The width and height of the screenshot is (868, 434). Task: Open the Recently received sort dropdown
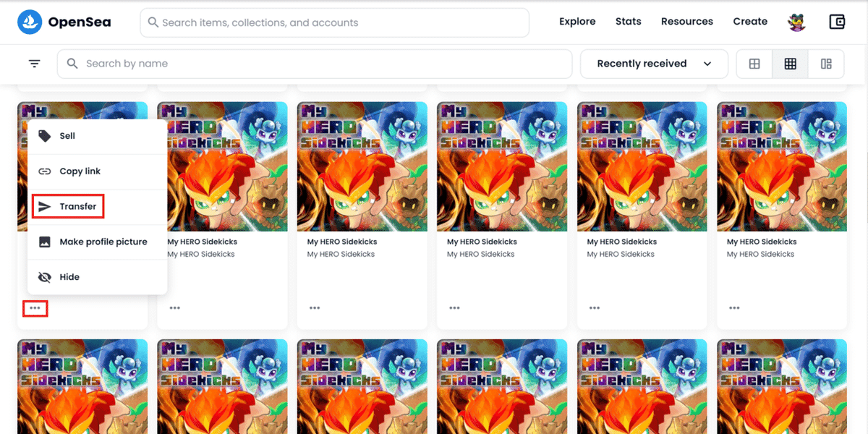click(x=654, y=64)
